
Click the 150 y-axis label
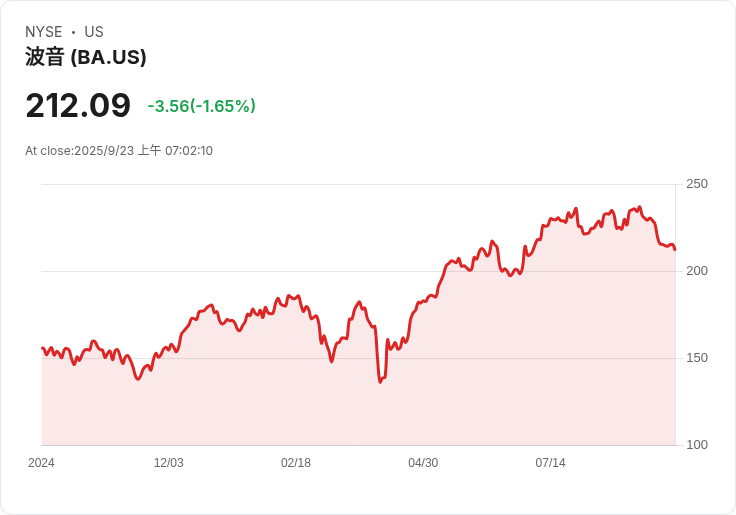click(x=697, y=358)
